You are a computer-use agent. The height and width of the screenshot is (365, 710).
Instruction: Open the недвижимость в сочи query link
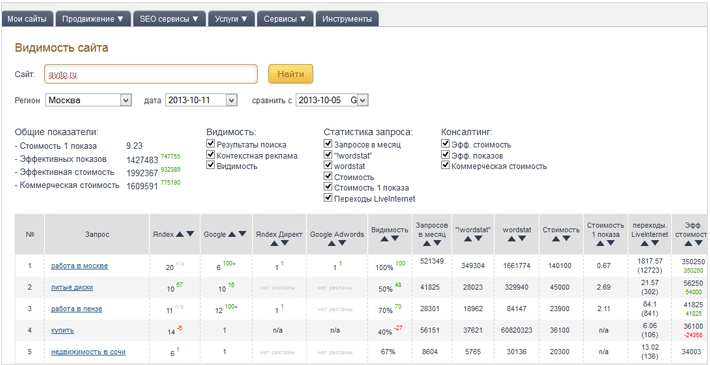pos(88,351)
